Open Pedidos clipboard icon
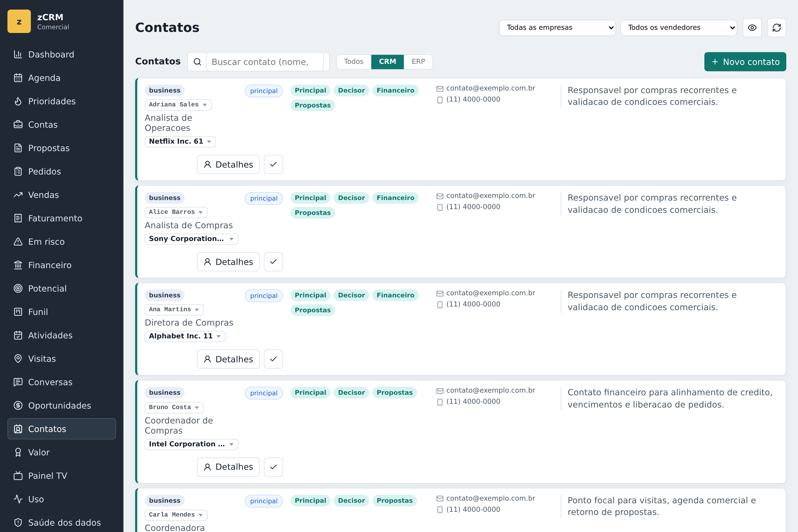 pyautogui.click(x=18, y=171)
